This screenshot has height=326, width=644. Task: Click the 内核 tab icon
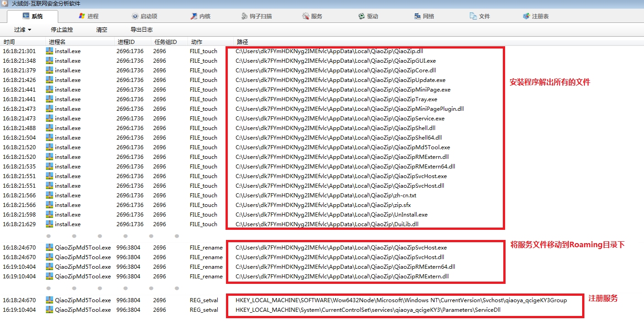point(194,16)
